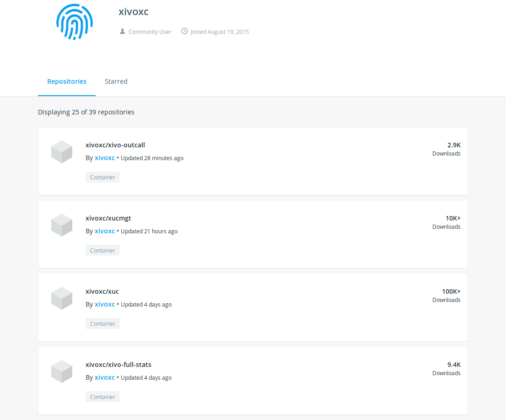This screenshot has height=420, width=506.
Task: Click the Community User person icon
Action: click(122, 32)
